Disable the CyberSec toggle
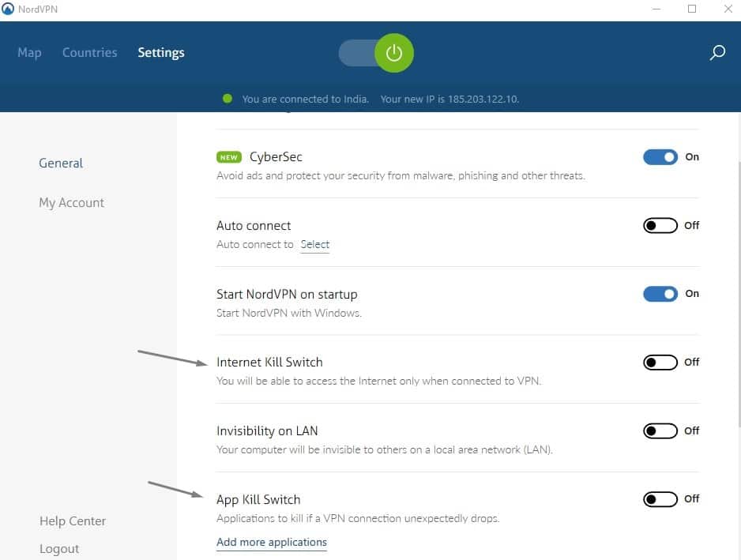The image size is (741, 560). click(660, 157)
